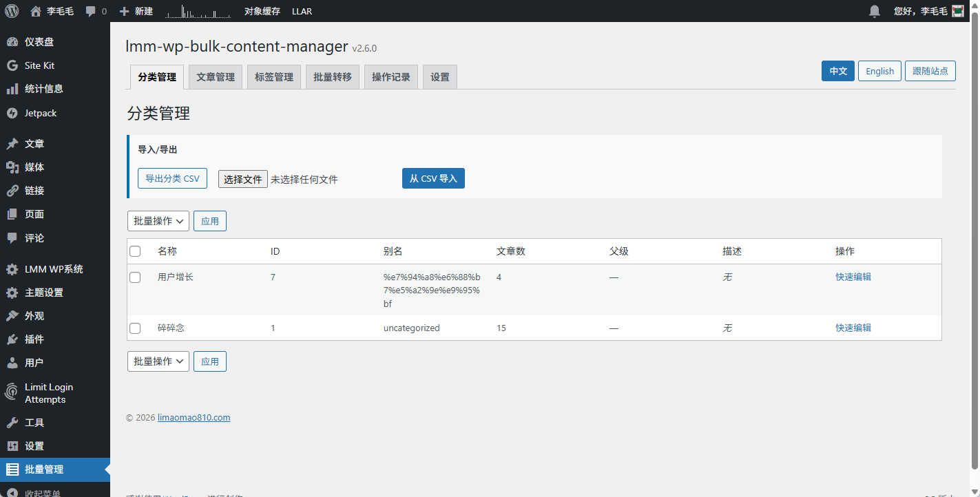Screen dimensions: 980x497
Task: Click the Limit Login Attempts icon
Action: pos(12,392)
